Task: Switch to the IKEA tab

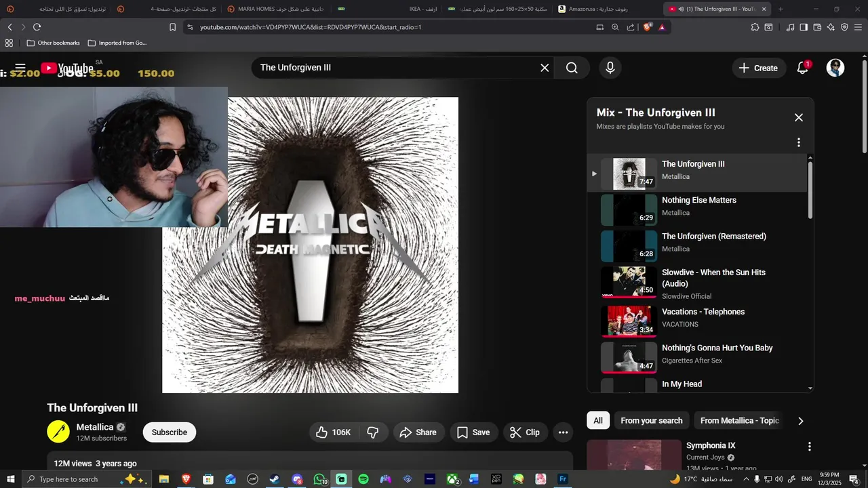Action: click(x=388, y=9)
